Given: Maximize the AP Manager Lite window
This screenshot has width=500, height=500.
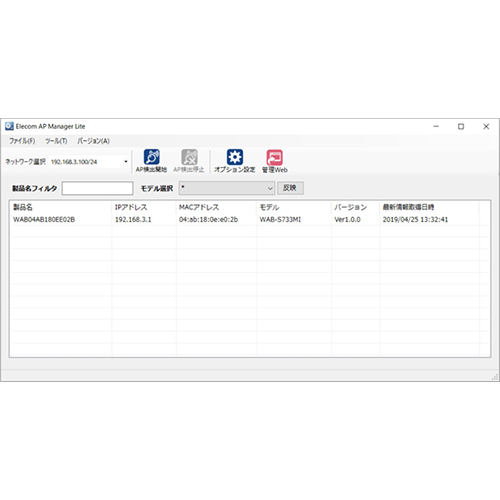Looking at the screenshot, I should coord(461,127).
